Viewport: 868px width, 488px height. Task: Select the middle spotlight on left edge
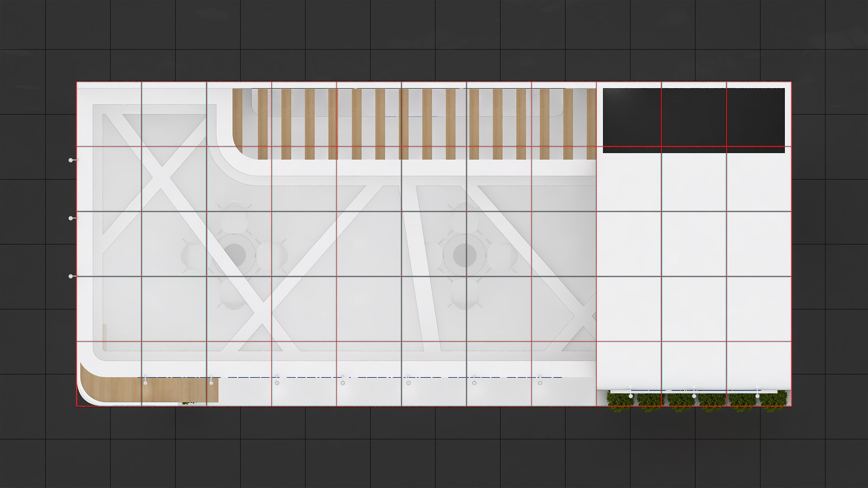[x=71, y=218]
